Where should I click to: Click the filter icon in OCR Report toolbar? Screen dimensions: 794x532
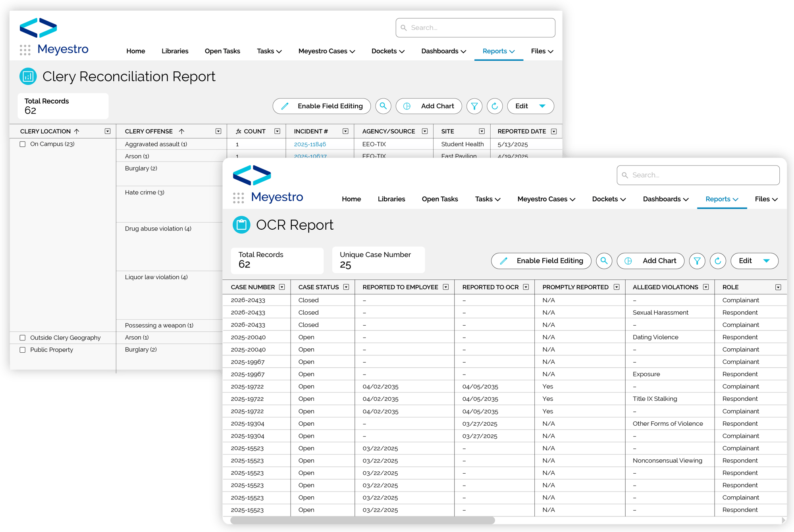[x=697, y=261]
